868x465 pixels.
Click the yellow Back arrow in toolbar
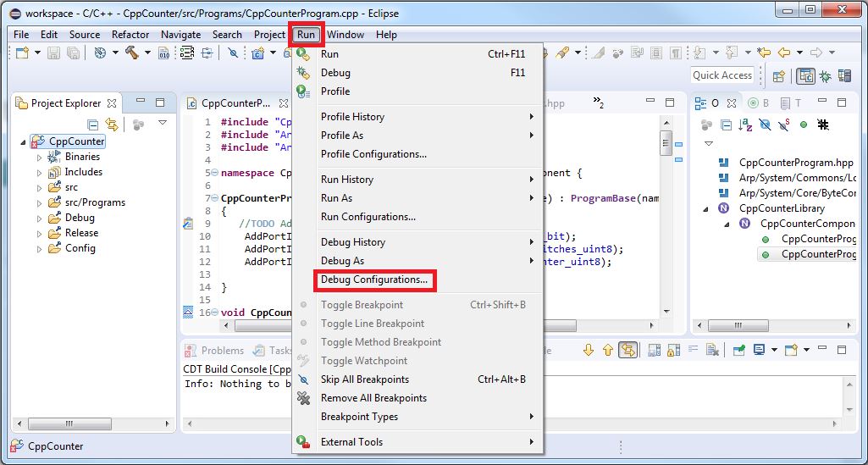pyautogui.click(x=784, y=53)
